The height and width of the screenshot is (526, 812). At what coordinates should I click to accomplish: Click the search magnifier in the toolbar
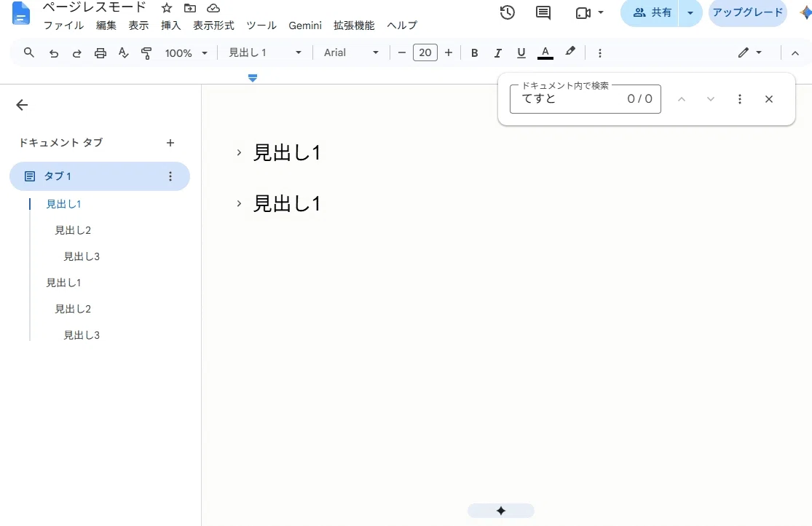coord(29,52)
